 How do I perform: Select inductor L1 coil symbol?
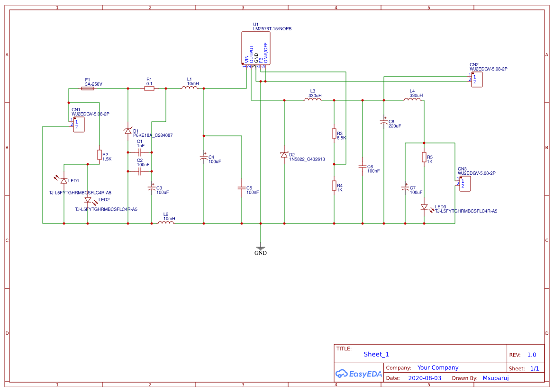point(190,88)
